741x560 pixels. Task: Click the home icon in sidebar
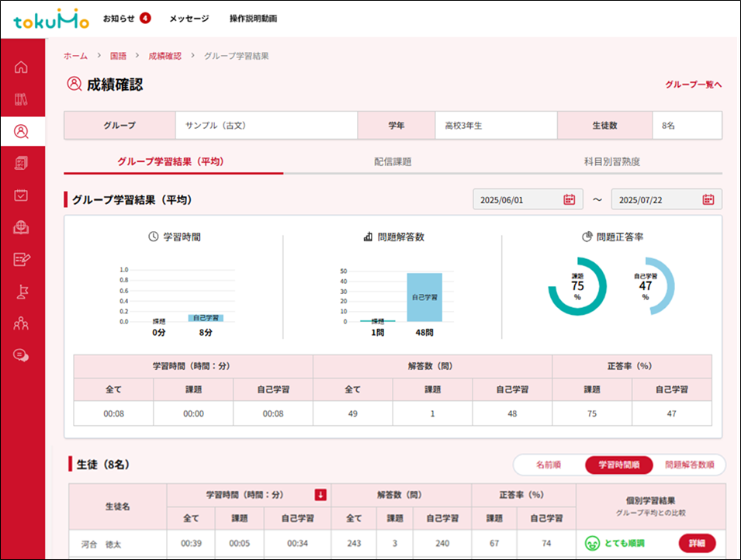(x=22, y=67)
